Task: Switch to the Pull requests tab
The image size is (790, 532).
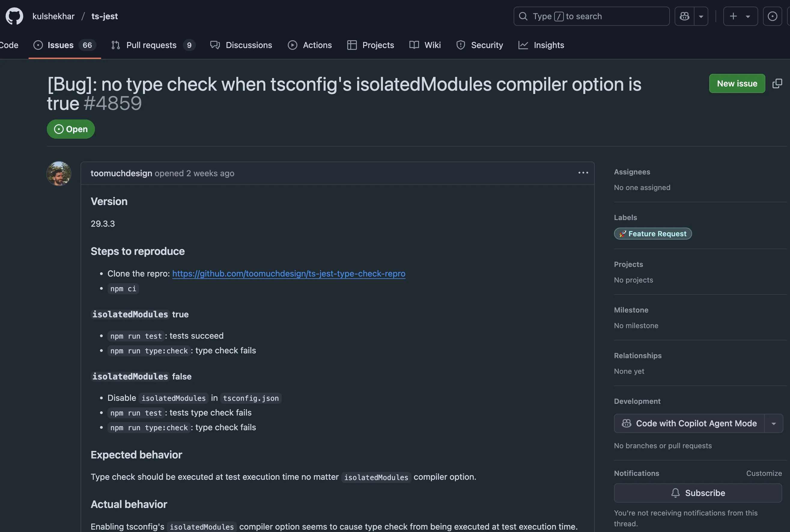Action: pos(153,45)
